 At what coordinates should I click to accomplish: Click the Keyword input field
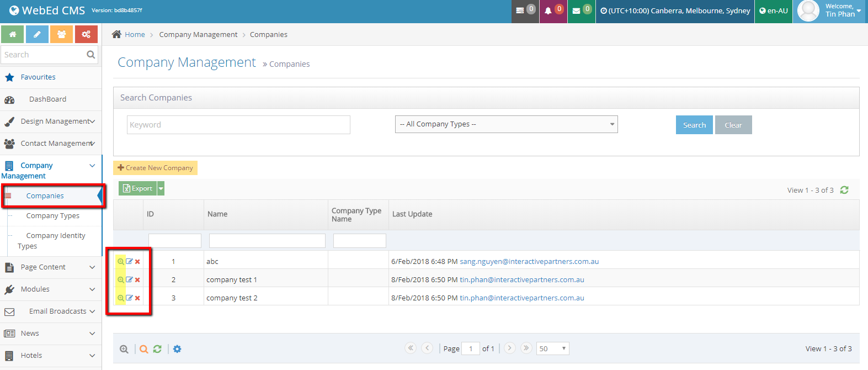pos(238,125)
